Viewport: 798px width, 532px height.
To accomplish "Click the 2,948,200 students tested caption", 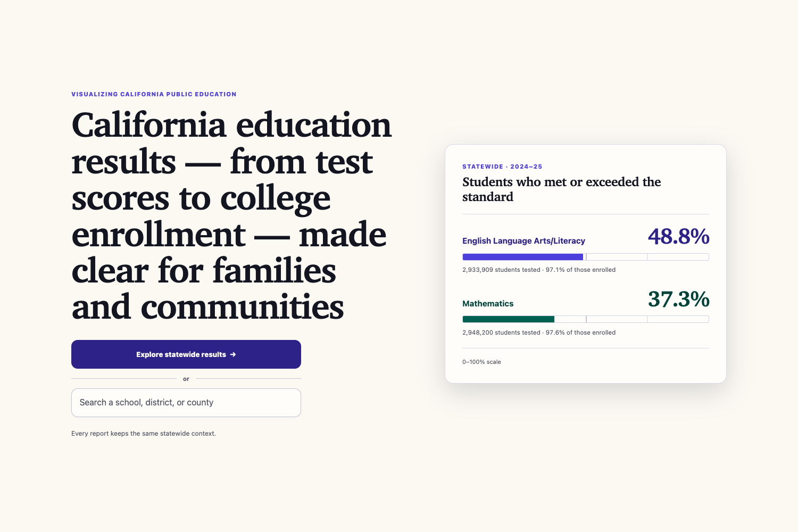I will coord(539,332).
